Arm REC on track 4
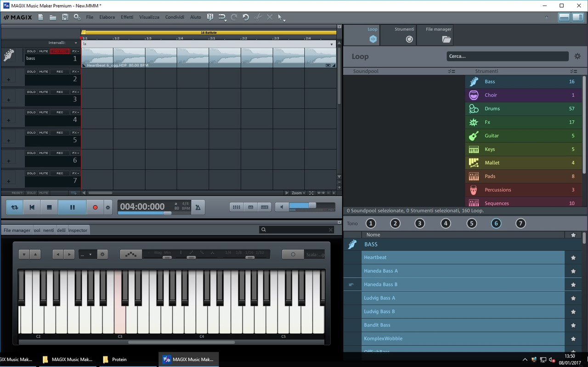Image resolution: width=588 pixels, height=367 pixels. [60, 112]
